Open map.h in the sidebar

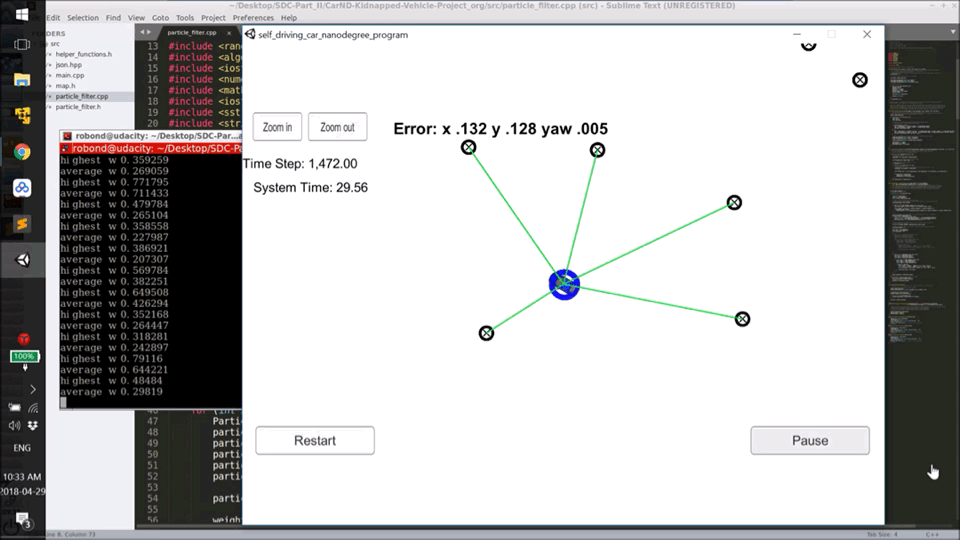point(65,86)
